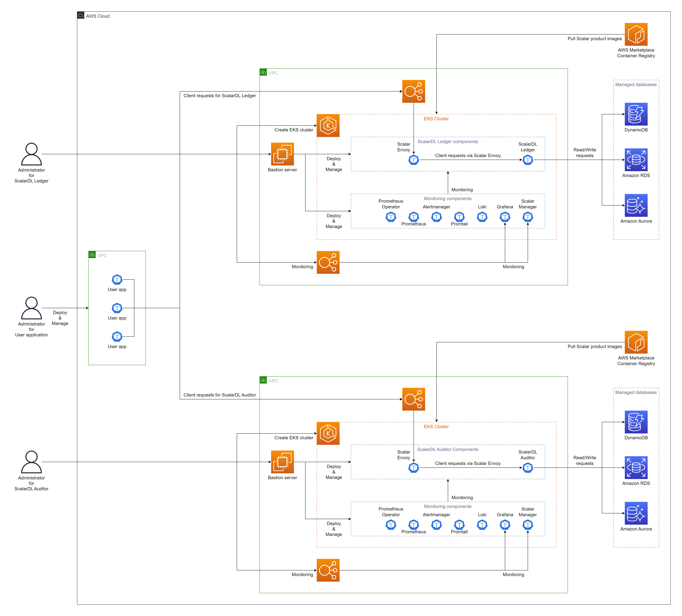
Task: Select the Administrator for User application icon
Action: point(32,308)
